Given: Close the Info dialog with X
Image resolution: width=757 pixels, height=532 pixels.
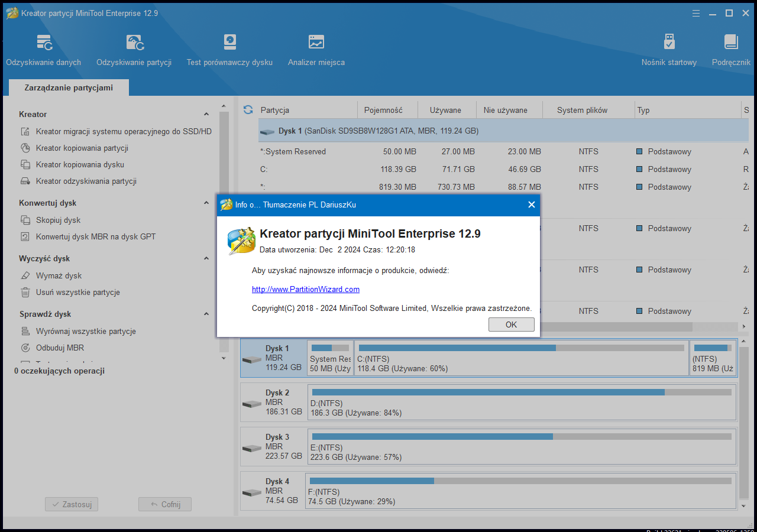Looking at the screenshot, I should pyautogui.click(x=531, y=205).
